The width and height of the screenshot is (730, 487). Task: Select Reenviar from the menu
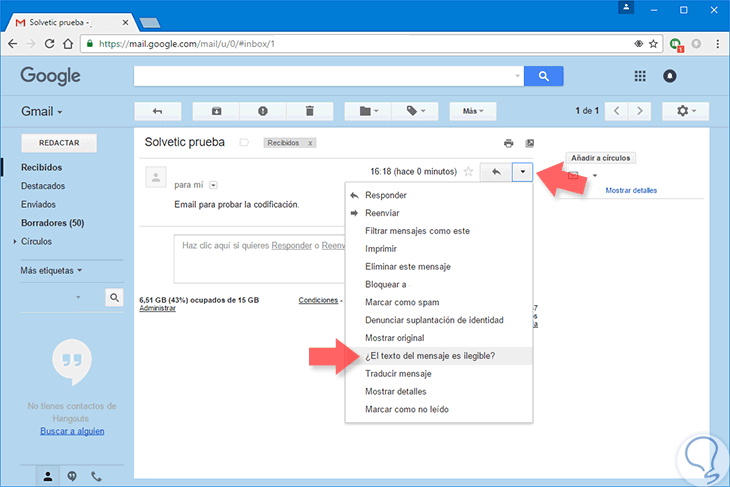point(439,213)
